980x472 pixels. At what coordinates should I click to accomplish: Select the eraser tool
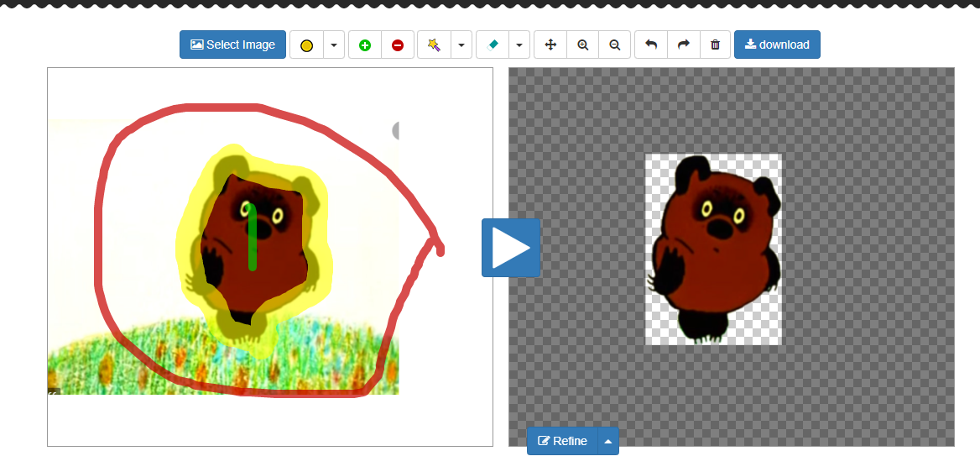[x=493, y=45]
